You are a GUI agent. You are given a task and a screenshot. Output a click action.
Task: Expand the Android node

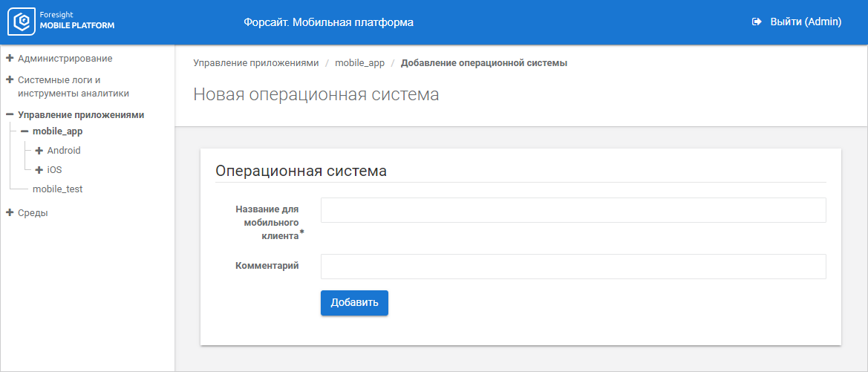tap(39, 151)
